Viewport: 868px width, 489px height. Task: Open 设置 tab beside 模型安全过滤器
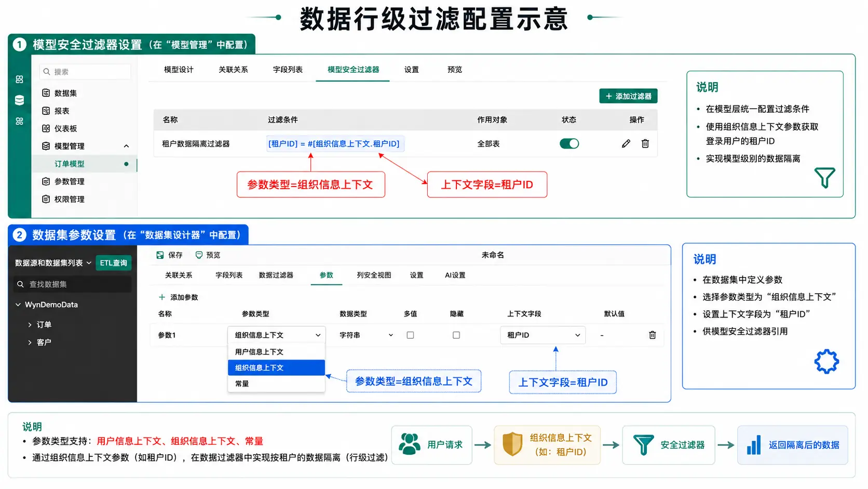click(x=412, y=70)
